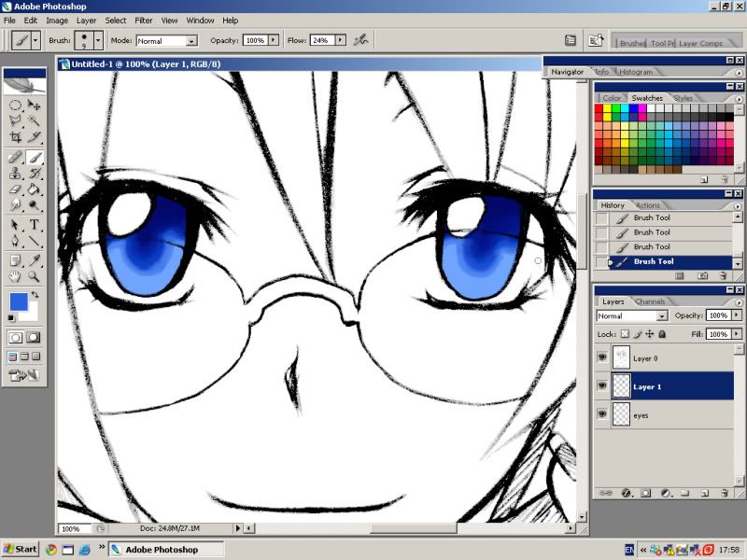Open the Flow slider arrow
The height and width of the screenshot is (560, 747).
click(341, 40)
